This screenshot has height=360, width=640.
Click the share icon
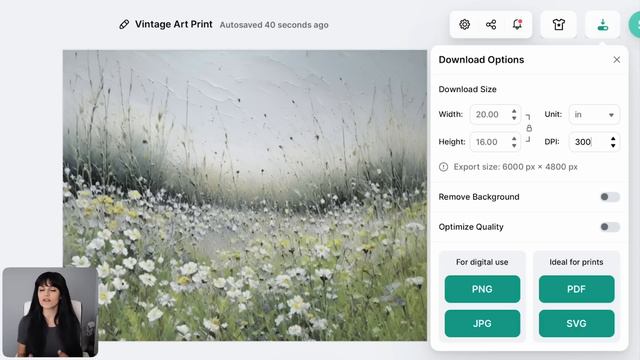point(491,24)
